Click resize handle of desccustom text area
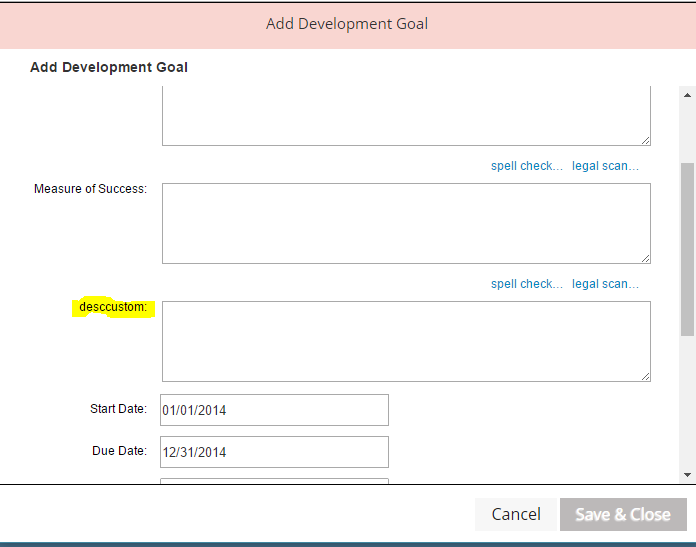Viewport: 696px width, 547px height. click(646, 377)
